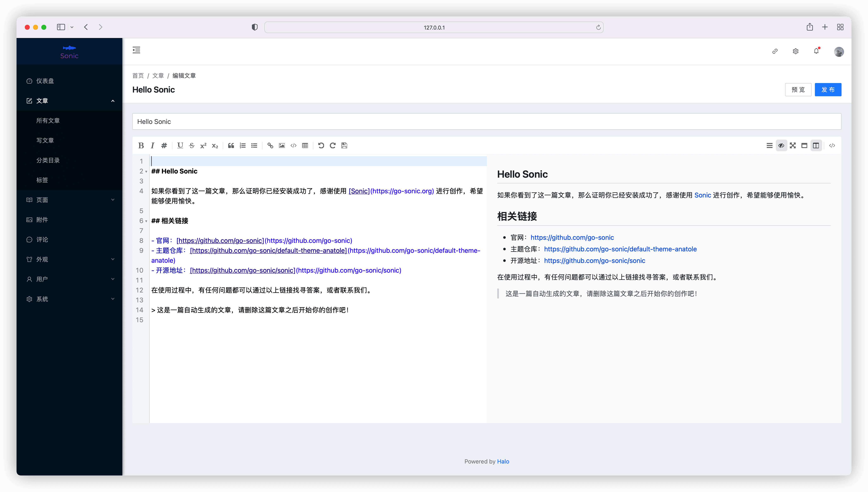Screen dimensions: 868x492
Task: Click the Hello Sonic title input field
Action: point(486,122)
